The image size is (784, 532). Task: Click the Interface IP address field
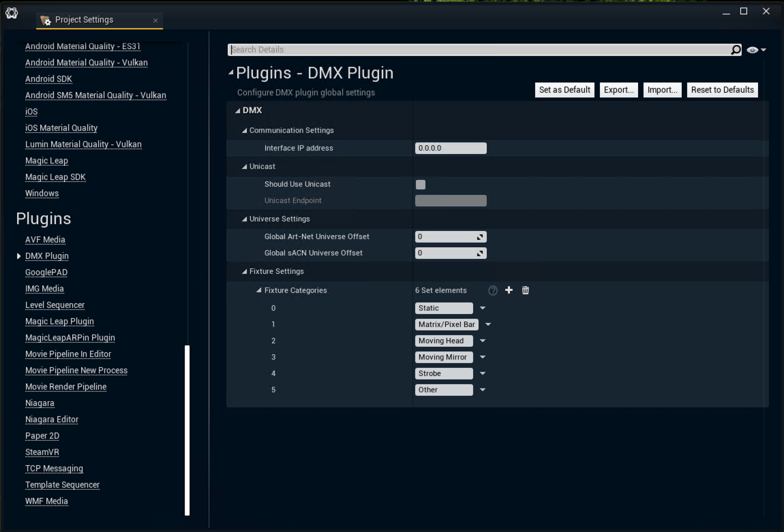tap(451, 148)
